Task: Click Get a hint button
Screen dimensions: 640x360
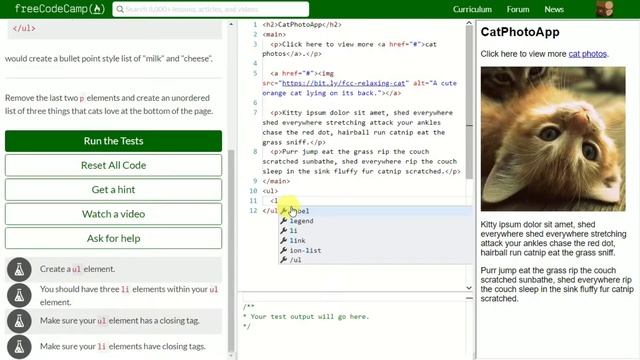Action: [x=113, y=189]
